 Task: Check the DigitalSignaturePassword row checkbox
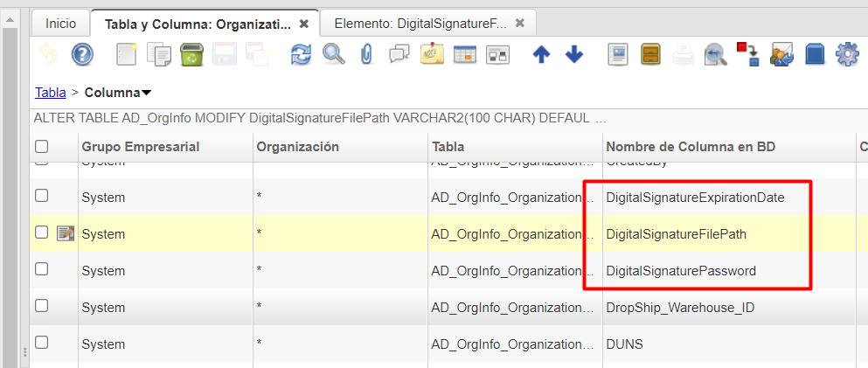pyautogui.click(x=41, y=270)
